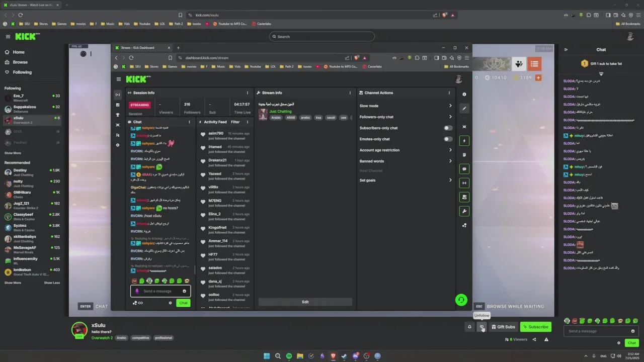
Task: Toggle Subscribers-only chat switch
Action: point(448,128)
